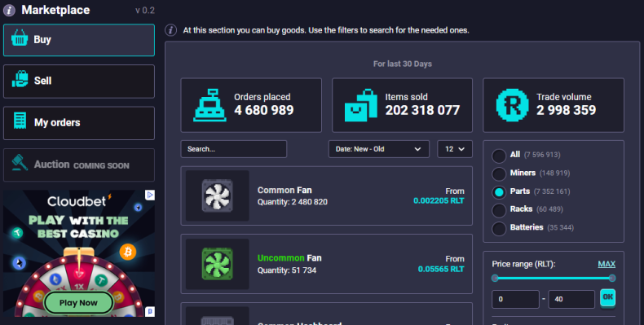The image size is (644, 325).
Task: Click the Trade volume RLT coin icon
Action: [x=512, y=105]
